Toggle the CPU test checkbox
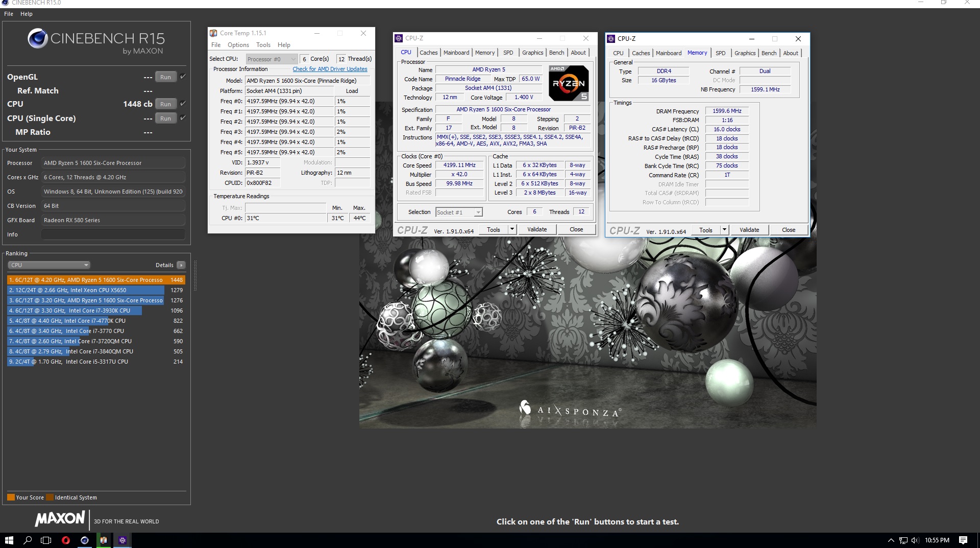Viewport: 980px width, 548px height. (183, 104)
